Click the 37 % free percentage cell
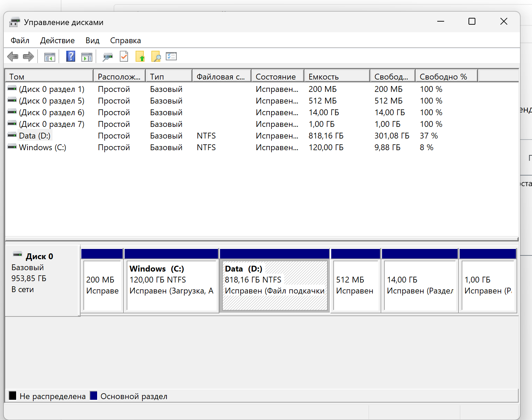The height and width of the screenshot is (420, 532). pyautogui.click(x=429, y=136)
